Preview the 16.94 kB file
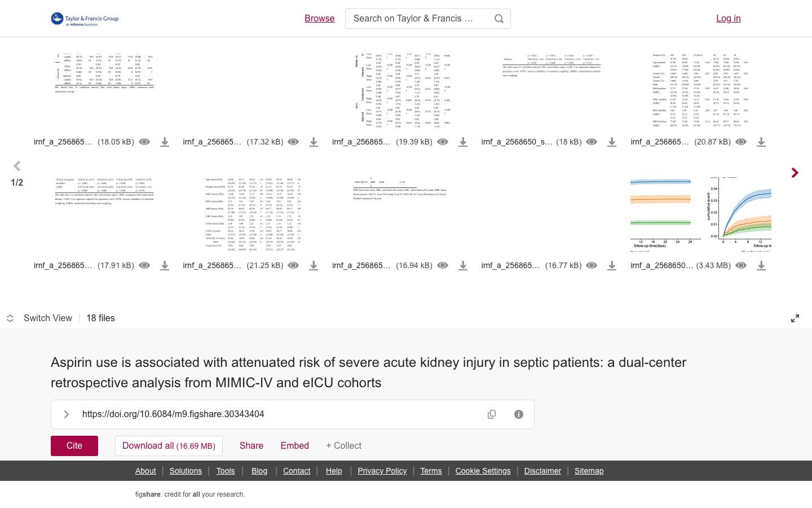This screenshot has height=508, width=812. tap(443, 266)
